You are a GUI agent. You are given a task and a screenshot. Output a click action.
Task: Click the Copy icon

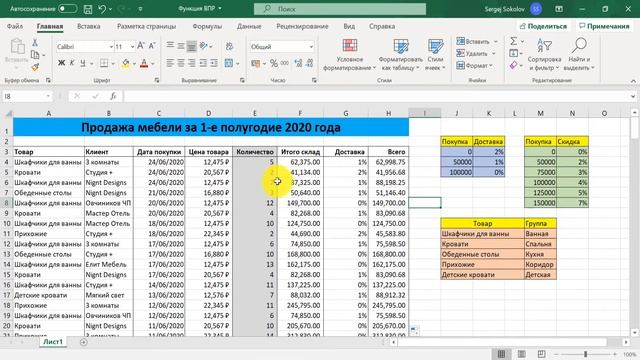pos(35,55)
